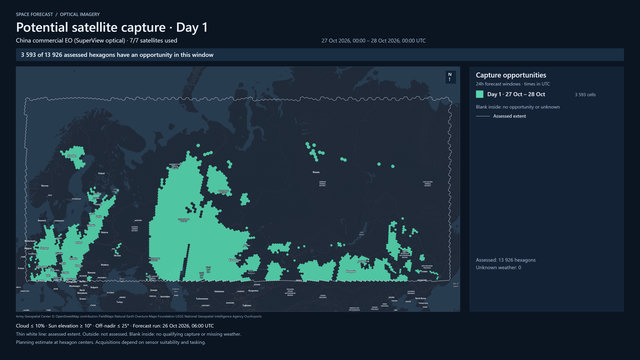
Task: Click the '27 Oct 2026, 00:00 – 28 Oct 2026' time range
Action: [373, 41]
